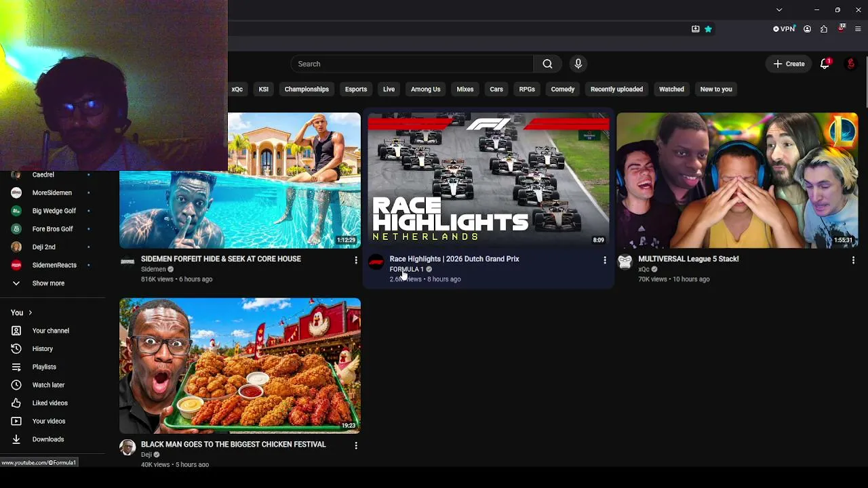Play the Race Highlights Netherlands thumbnail
The image size is (868, 488).
[488, 180]
